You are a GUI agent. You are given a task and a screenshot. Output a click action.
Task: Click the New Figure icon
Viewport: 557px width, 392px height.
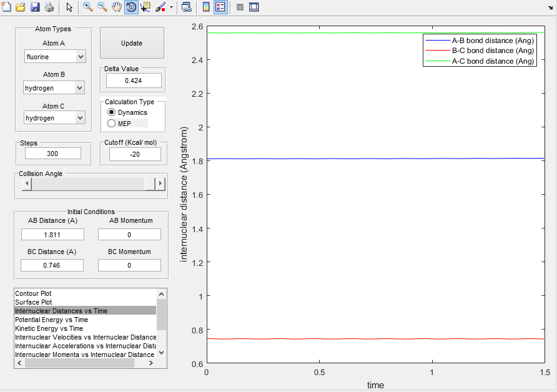click(7, 7)
